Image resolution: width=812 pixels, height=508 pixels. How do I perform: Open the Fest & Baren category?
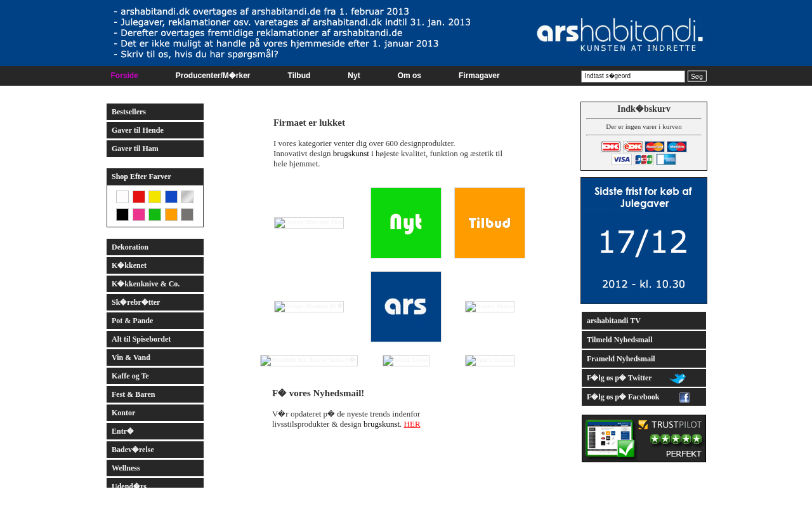tap(155, 394)
